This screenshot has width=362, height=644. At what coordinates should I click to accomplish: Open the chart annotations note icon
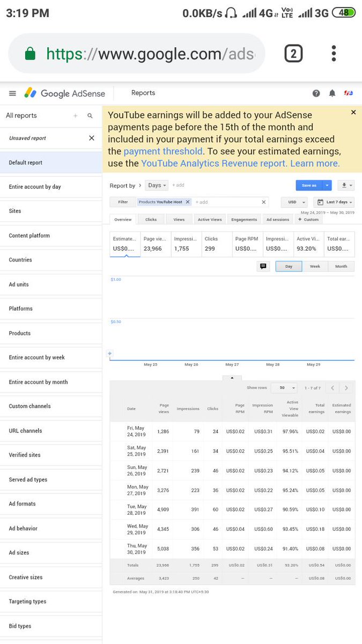click(263, 266)
